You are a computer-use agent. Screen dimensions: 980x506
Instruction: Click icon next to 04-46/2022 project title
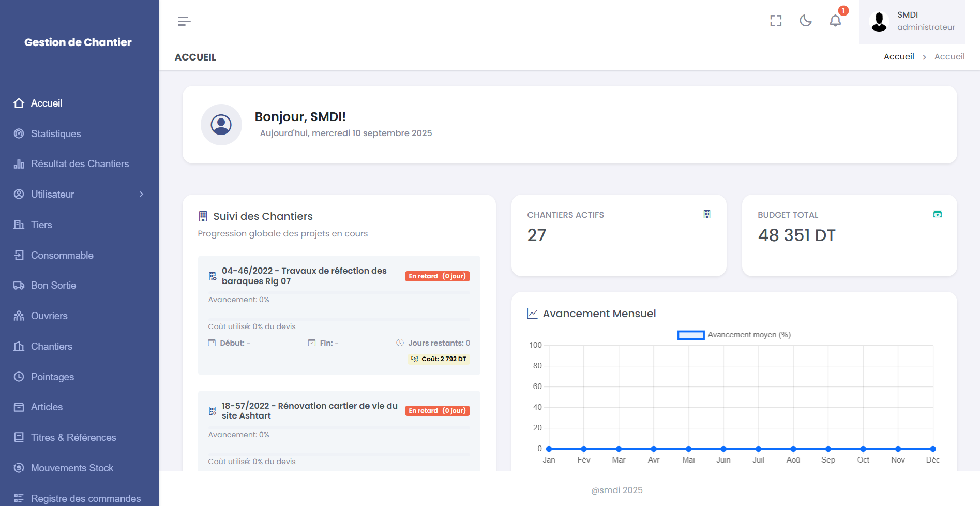click(213, 276)
